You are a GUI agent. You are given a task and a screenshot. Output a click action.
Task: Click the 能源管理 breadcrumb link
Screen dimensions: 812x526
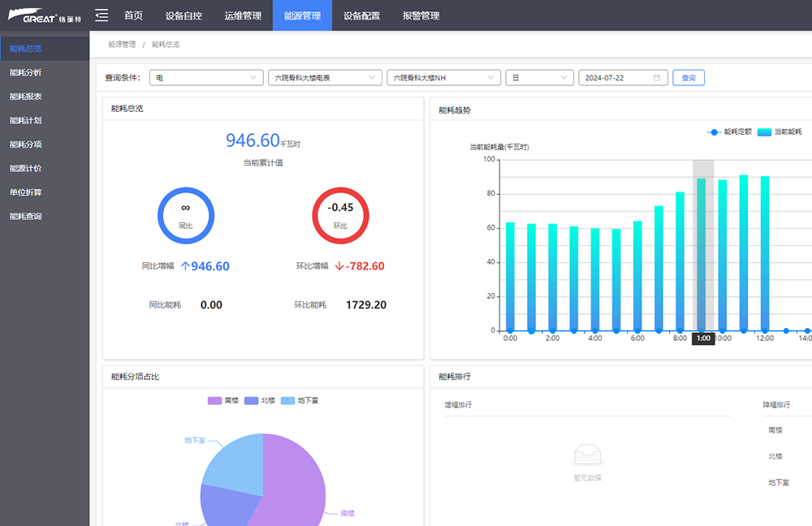coord(122,45)
